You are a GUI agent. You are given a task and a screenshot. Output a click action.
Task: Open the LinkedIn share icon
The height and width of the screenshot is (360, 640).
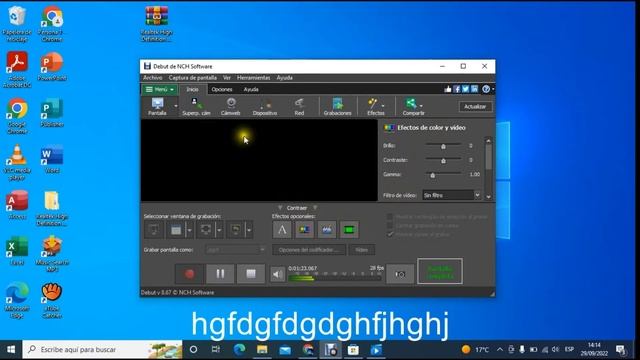pyautogui.click(x=474, y=89)
